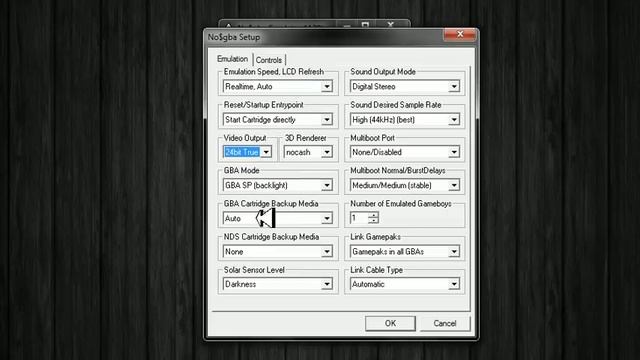
Task: Decrease the Number of Emulated Gameboys value
Action: (373, 221)
